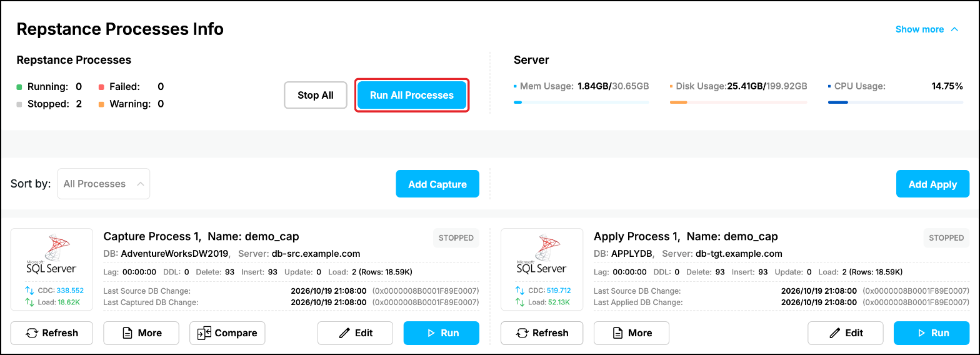Click SQL Server logo of Apply Process
This screenshot has height=355, width=980.
click(542, 255)
